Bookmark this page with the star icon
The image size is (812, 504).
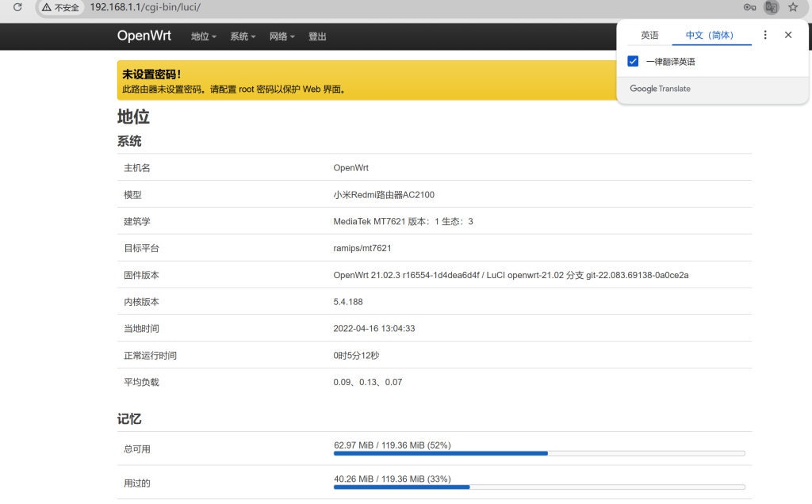click(x=792, y=7)
